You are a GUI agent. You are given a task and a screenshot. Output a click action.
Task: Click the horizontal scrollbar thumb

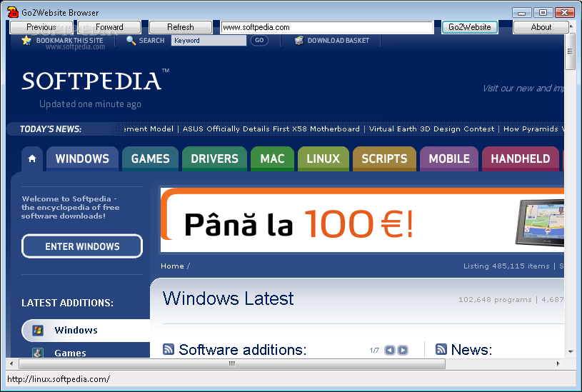pos(232,363)
